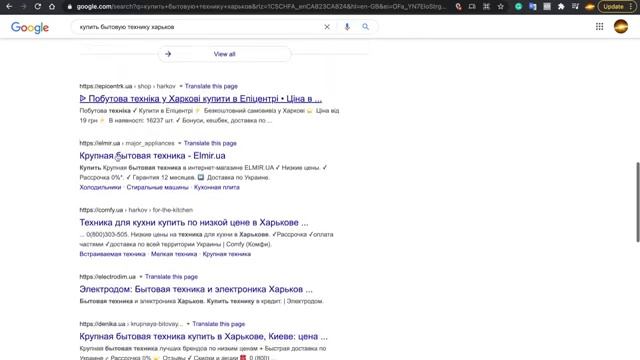Open the Электродом: Бытовая техника result

196,289
